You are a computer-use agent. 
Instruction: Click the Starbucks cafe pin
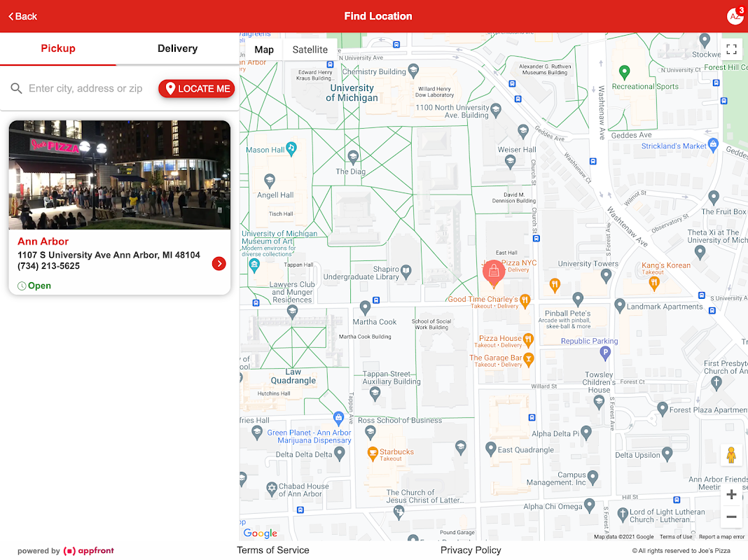373,453
